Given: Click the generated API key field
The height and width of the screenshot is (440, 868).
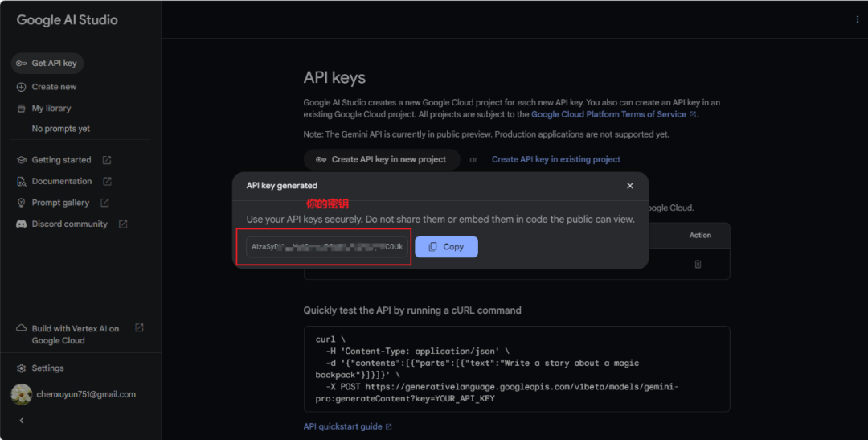Looking at the screenshot, I should (x=327, y=247).
